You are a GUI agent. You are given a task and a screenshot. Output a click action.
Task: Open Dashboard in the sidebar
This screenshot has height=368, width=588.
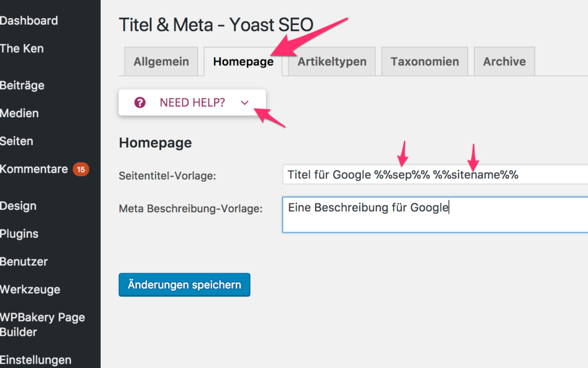pos(29,21)
